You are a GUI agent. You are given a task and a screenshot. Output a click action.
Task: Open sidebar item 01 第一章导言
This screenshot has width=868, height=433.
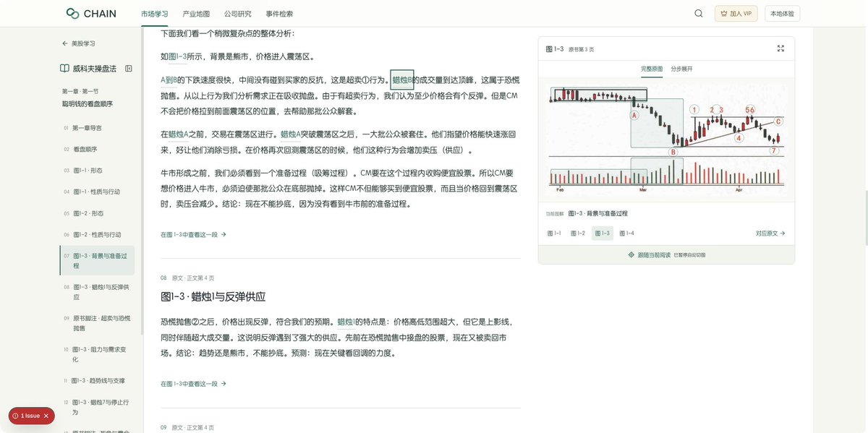[97, 128]
